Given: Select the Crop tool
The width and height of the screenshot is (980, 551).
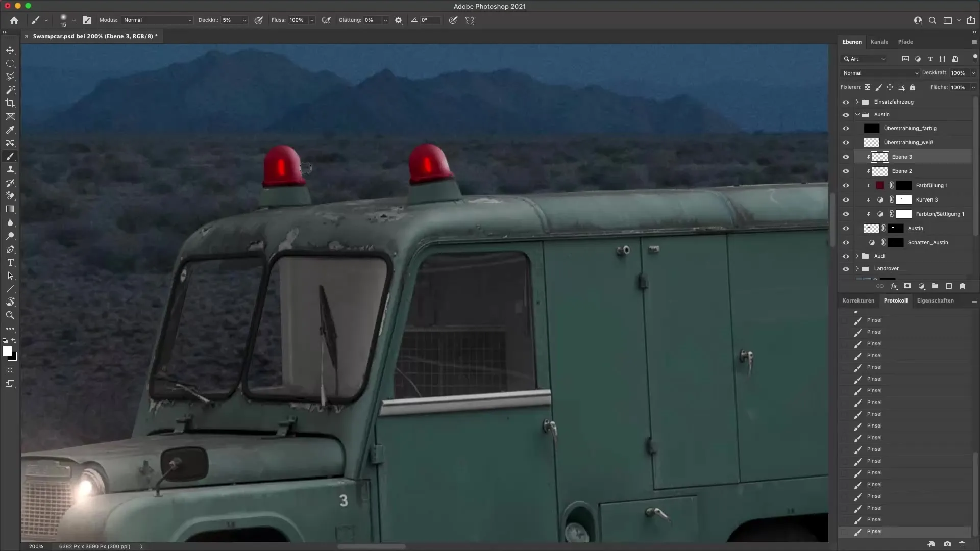Looking at the screenshot, I should 10,103.
